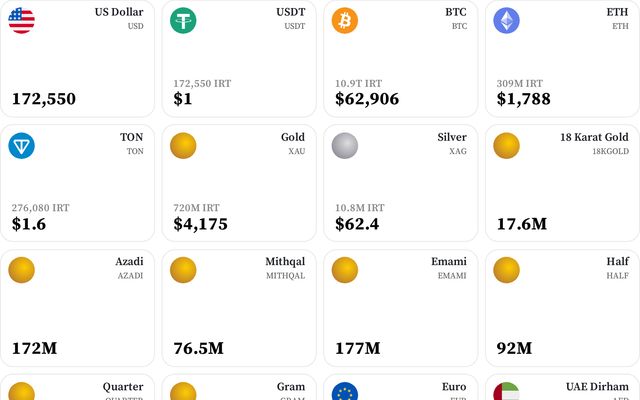Viewport: 640px width, 400px height.
Task: Click the TON price $1.6
Action: (29, 224)
